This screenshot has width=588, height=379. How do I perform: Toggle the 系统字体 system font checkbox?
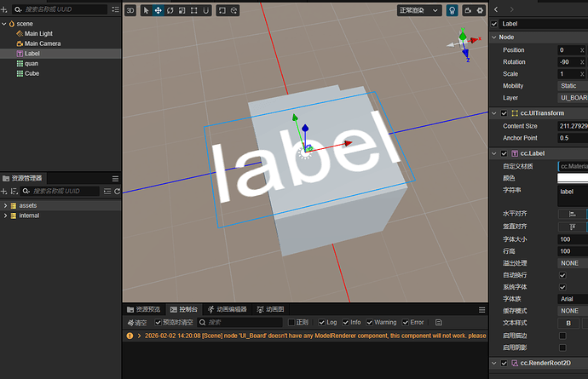point(562,287)
